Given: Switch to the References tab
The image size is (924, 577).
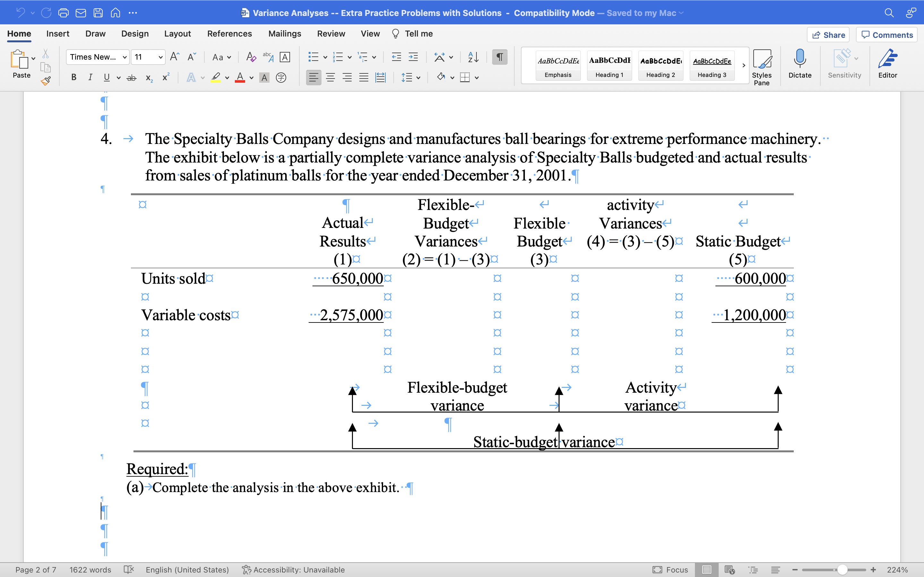Looking at the screenshot, I should 229,34.
